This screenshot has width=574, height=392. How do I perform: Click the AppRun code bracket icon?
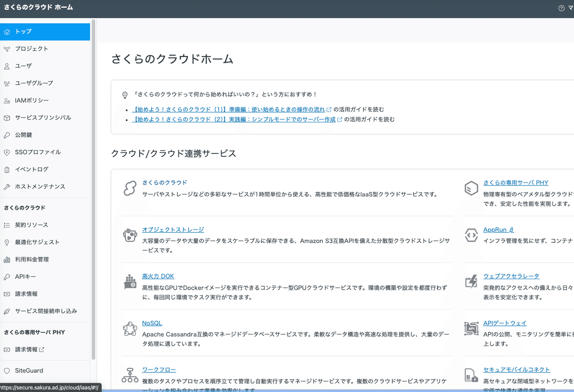coord(472,235)
